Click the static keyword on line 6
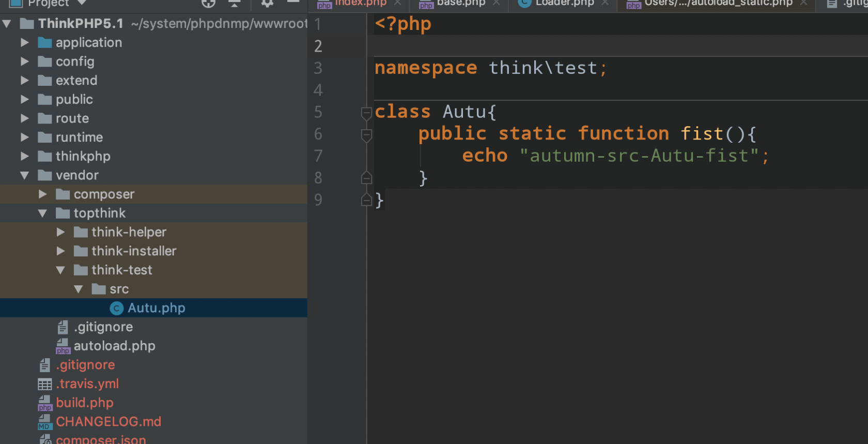This screenshot has width=868, height=444. coord(532,134)
